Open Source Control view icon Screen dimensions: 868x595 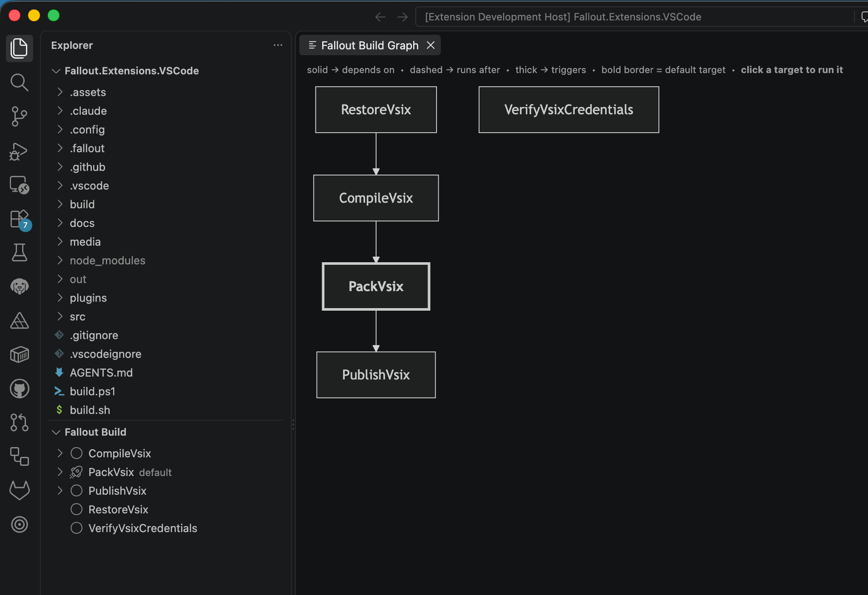coord(20,116)
